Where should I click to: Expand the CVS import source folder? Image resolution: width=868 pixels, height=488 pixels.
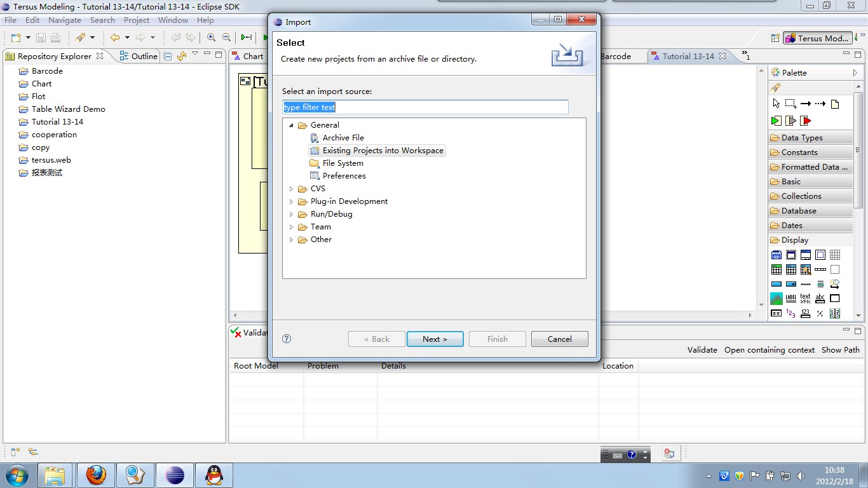click(292, 189)
